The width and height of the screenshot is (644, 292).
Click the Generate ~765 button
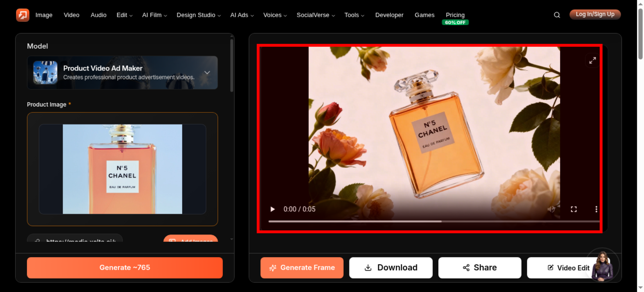point(125,268)
